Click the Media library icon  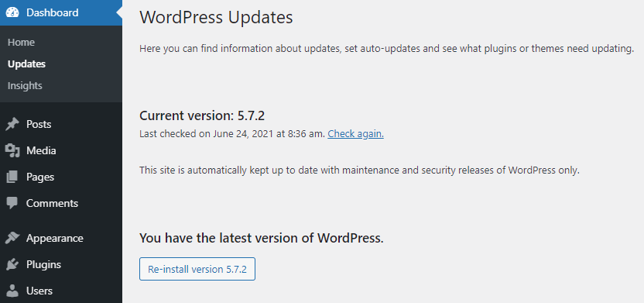click(12, 151)
